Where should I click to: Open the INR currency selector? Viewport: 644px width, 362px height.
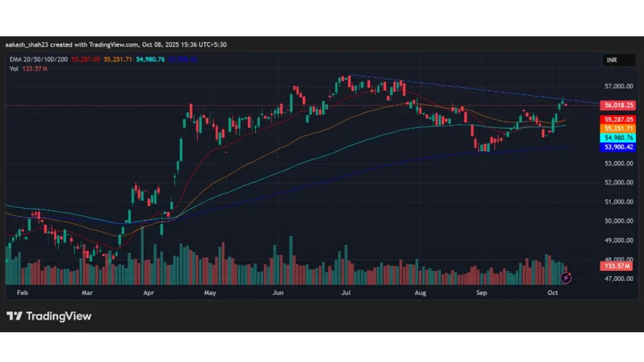point(612,60)
